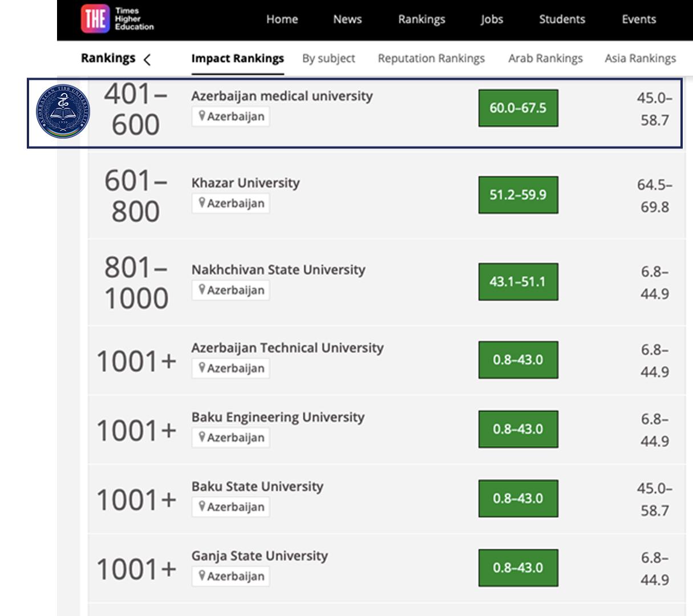Screen dimensions: 693x616
Task: Open the Jobs menu
Action: pos(492,19)
